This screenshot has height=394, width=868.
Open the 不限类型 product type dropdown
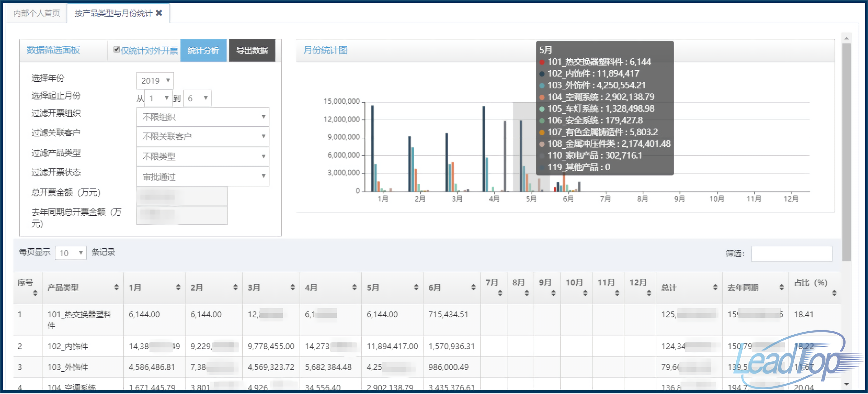point(203,156)
